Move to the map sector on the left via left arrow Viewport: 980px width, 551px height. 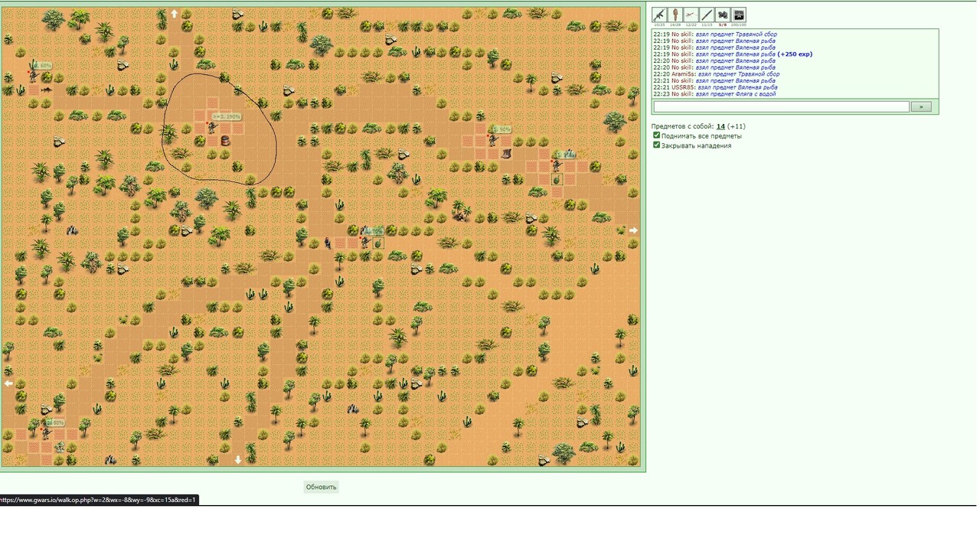pyautogui.click(x=8, y=383)
